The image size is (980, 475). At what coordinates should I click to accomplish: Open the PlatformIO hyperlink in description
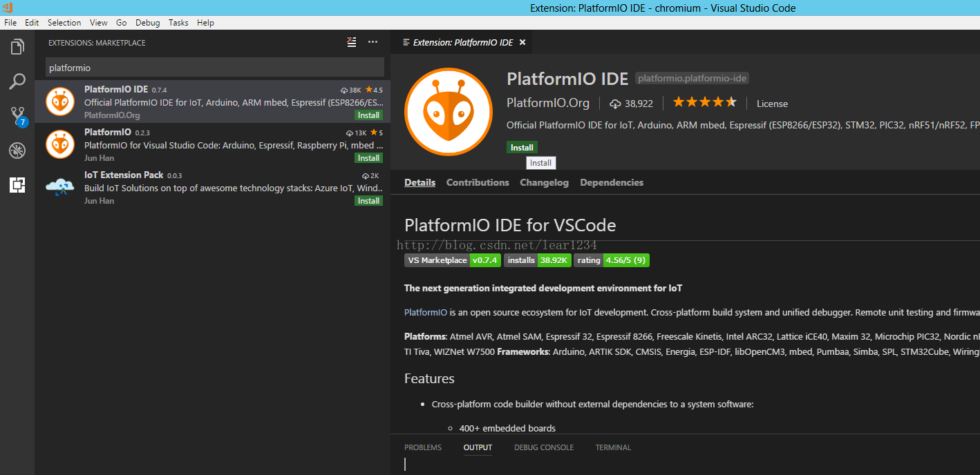(426, 312)
